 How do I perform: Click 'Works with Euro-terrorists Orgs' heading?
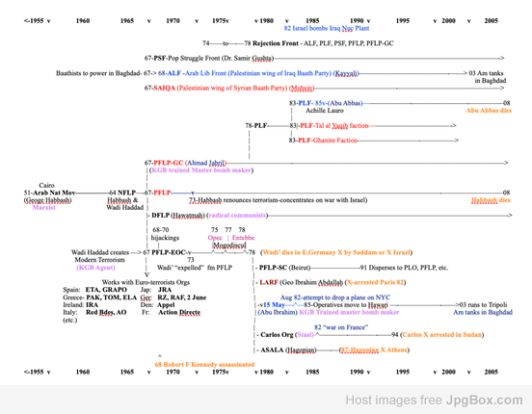tap(146, 282)
